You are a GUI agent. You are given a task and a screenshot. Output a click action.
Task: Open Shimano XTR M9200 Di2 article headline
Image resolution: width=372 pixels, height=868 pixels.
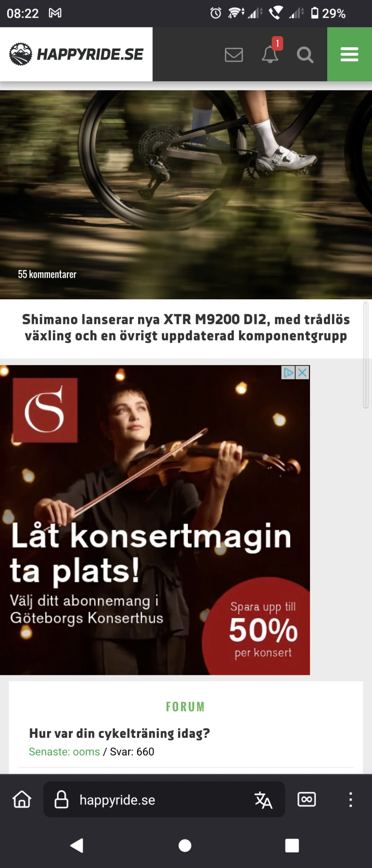coord(186,327)
